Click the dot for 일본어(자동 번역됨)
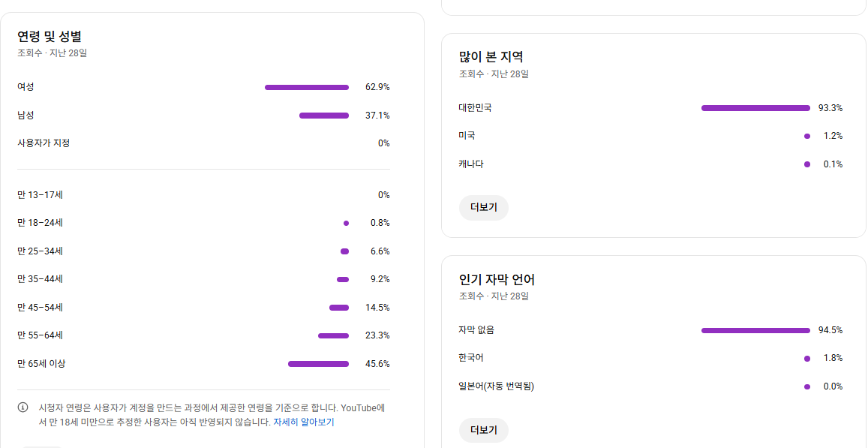 pos(806,386)
